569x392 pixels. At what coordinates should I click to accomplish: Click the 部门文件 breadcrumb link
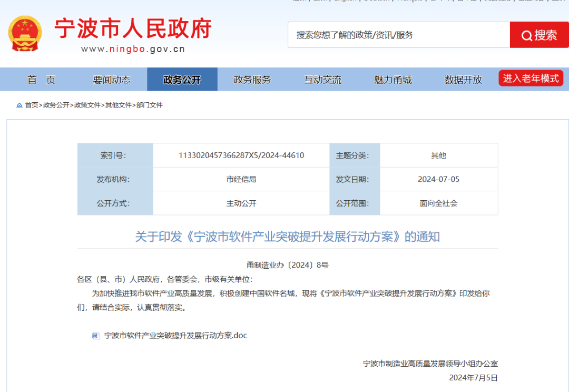[150, 105]
